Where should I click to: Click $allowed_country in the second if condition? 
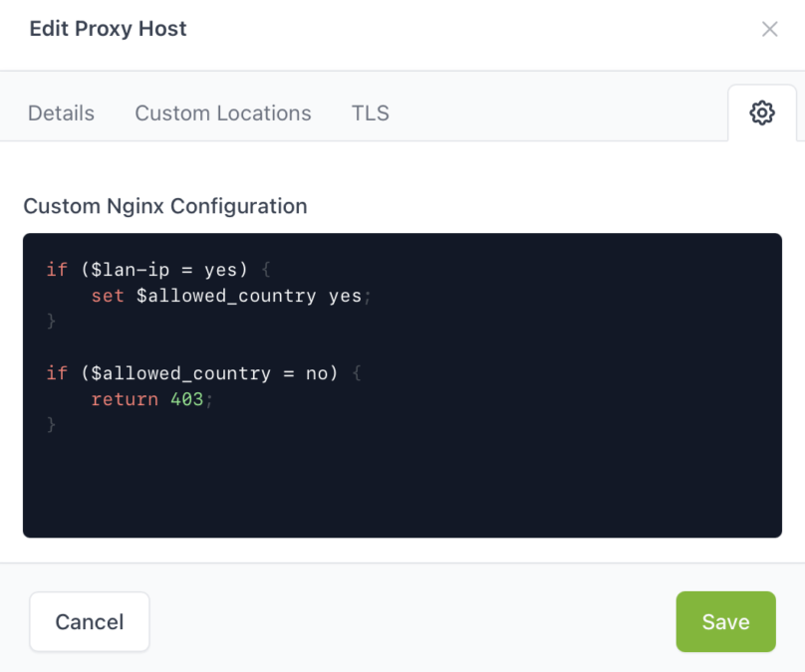(x=181, y=373)
